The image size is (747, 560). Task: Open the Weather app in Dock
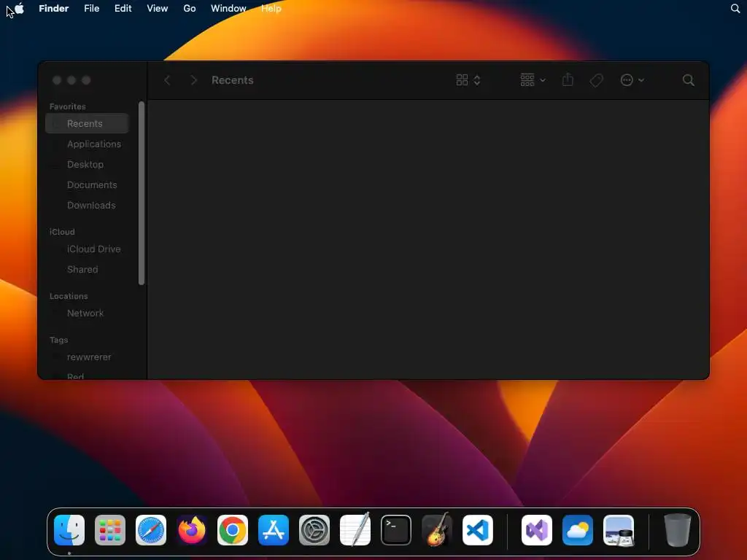click(x=578, y=530)
